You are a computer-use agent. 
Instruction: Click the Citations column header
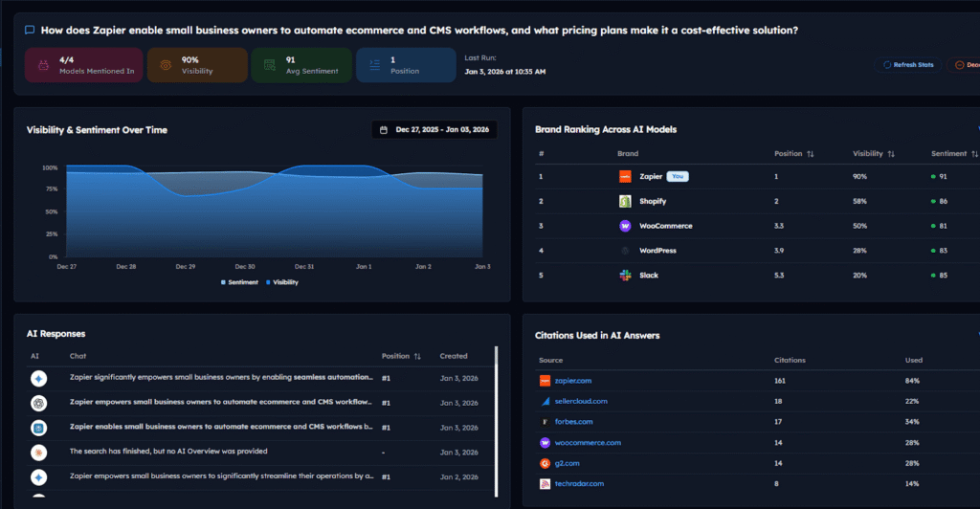(x=790, y=361)
